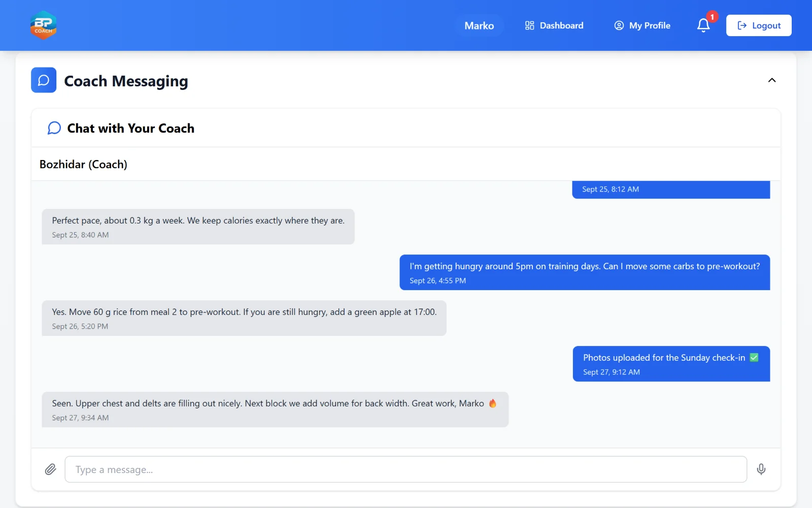Click the Sept 25, 8:40 AM timestamp
The image size is (812, 508).
tap(80, 235)
